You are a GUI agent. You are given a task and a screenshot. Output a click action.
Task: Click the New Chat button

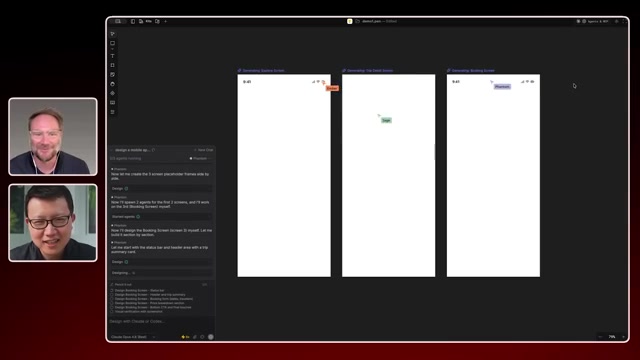coord(204,150)
